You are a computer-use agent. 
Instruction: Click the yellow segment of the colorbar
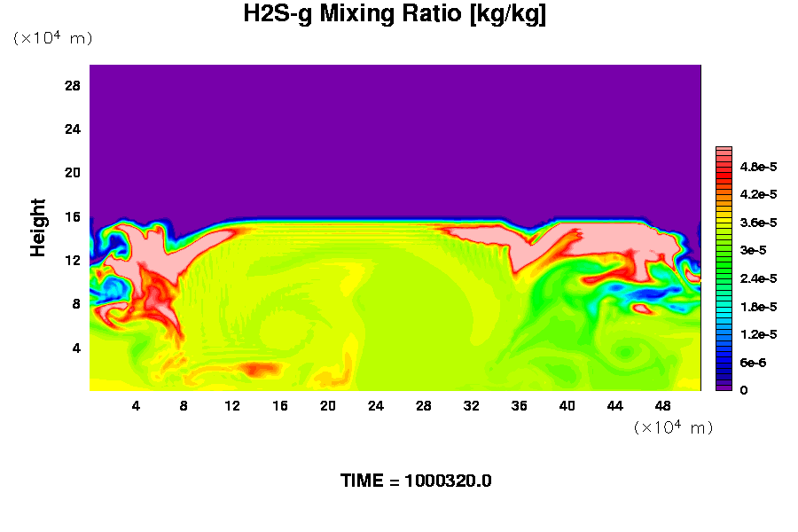[x=724, y=221]
